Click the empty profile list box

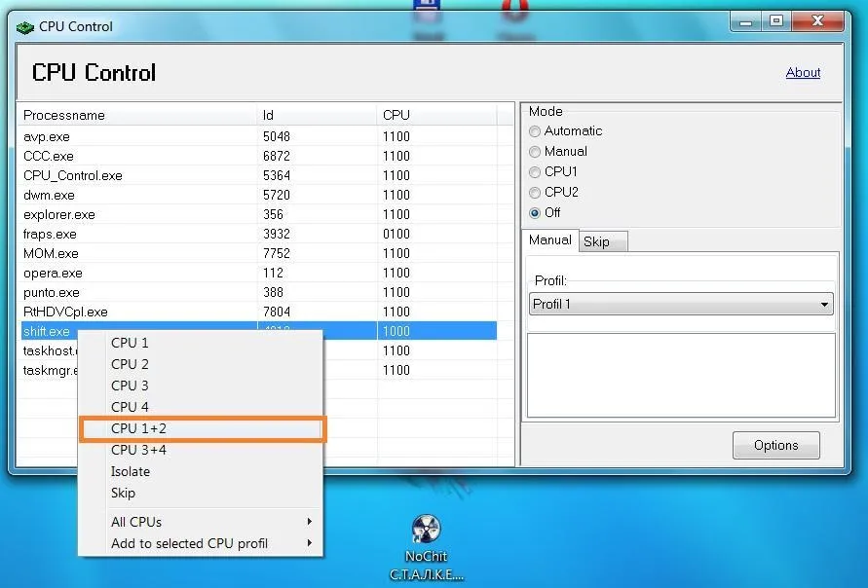(681, 375)
